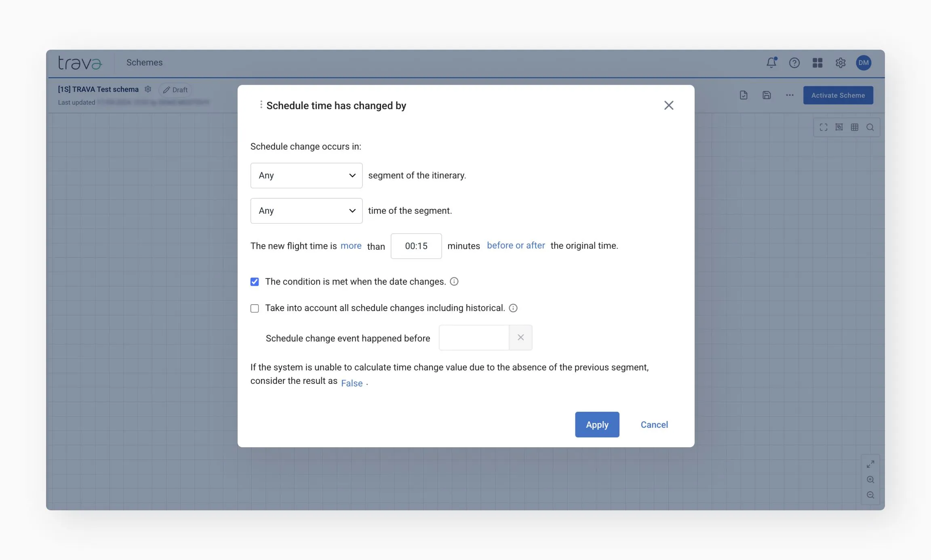The height and width of the screenshot is (560, 931).
Task: Click the Cancel link
Action: [x=654, y=425]
